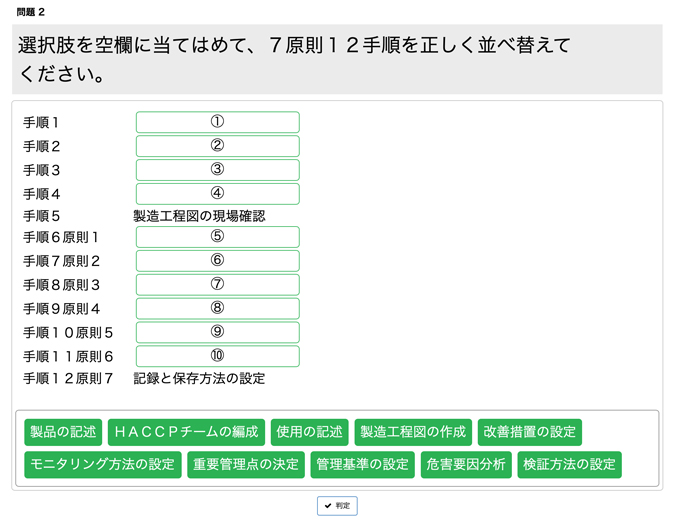Select blank ⑦ for 手順８原則３
Viewport: 675px width, 525px height.
pyautogui.click(x=217, y=285)
